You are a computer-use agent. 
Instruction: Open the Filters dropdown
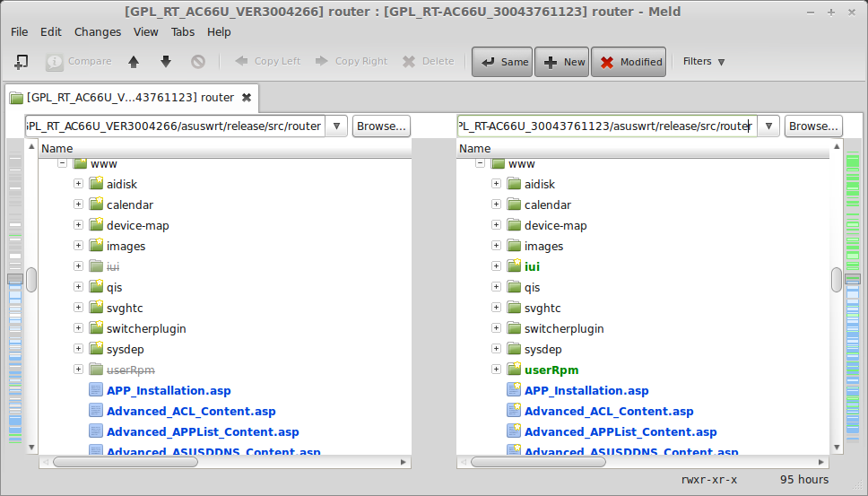tap(704, 62)
